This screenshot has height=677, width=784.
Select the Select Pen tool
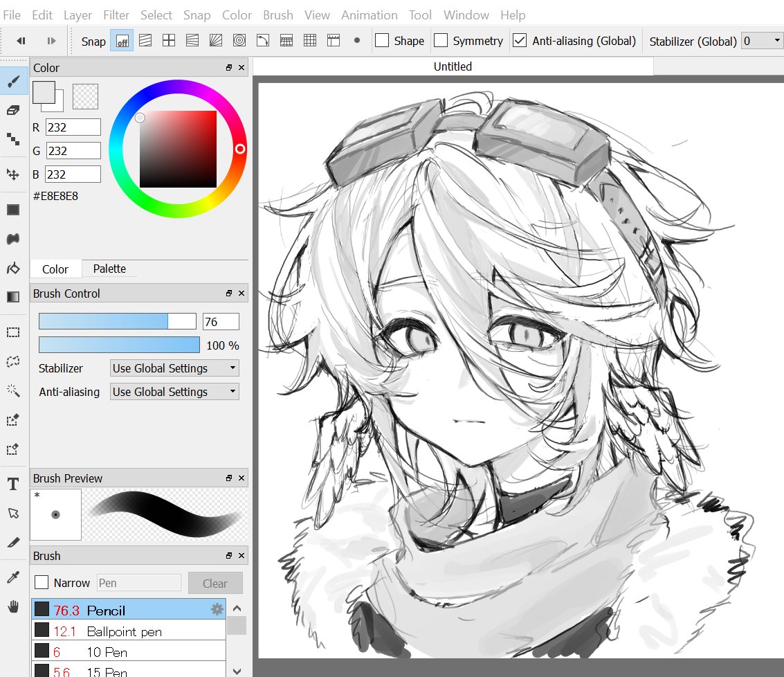[x=14, y=419]
